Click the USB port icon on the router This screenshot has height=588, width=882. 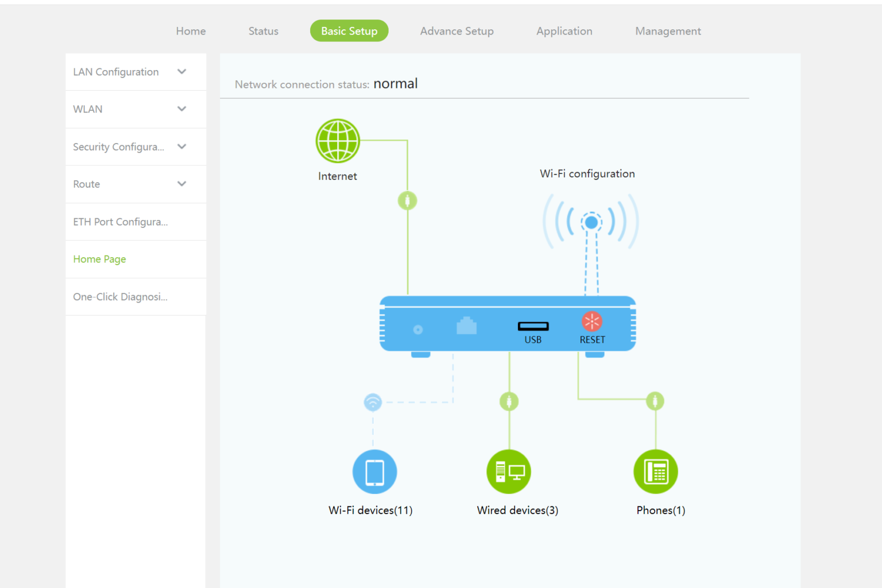533,326
